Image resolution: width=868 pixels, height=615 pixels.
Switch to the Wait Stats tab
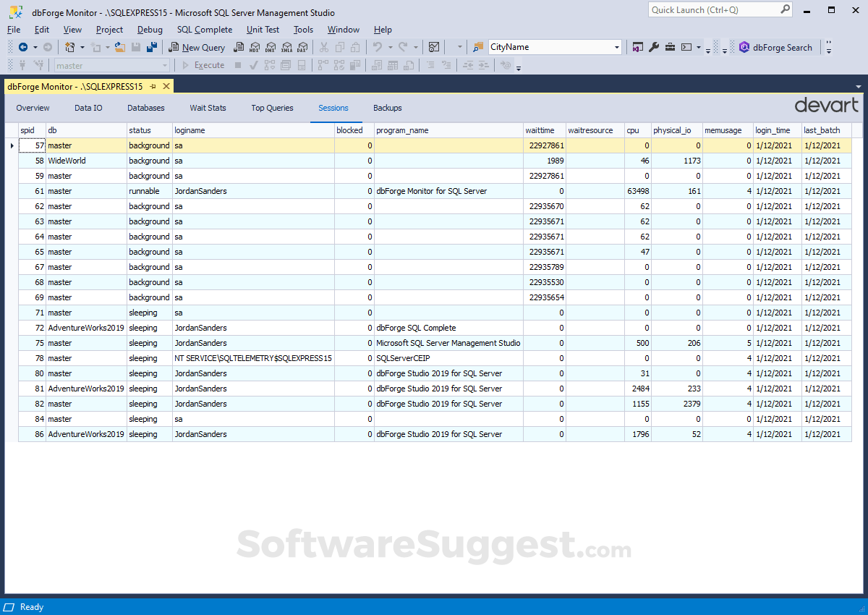pyautogui.click(x=208, y=107)
